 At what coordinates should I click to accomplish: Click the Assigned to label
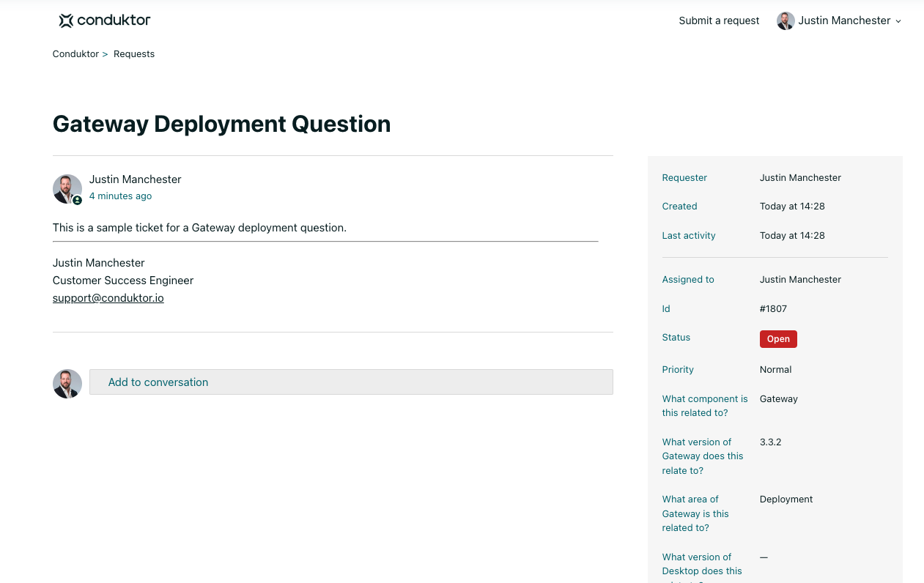coord(688,280)
